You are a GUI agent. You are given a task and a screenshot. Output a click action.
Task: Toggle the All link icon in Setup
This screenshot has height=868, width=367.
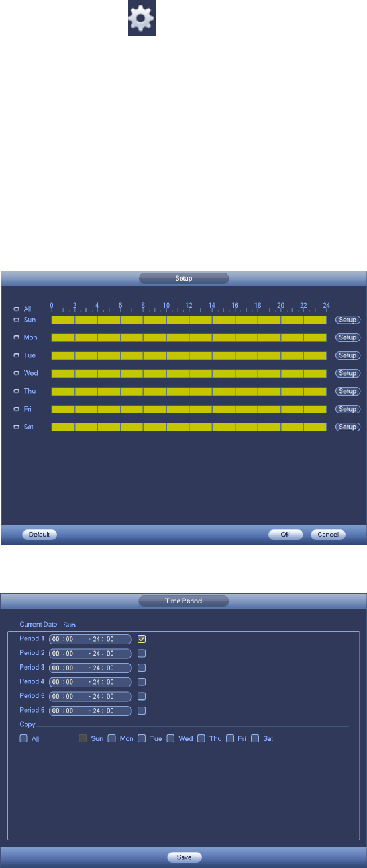click(17, 309)
